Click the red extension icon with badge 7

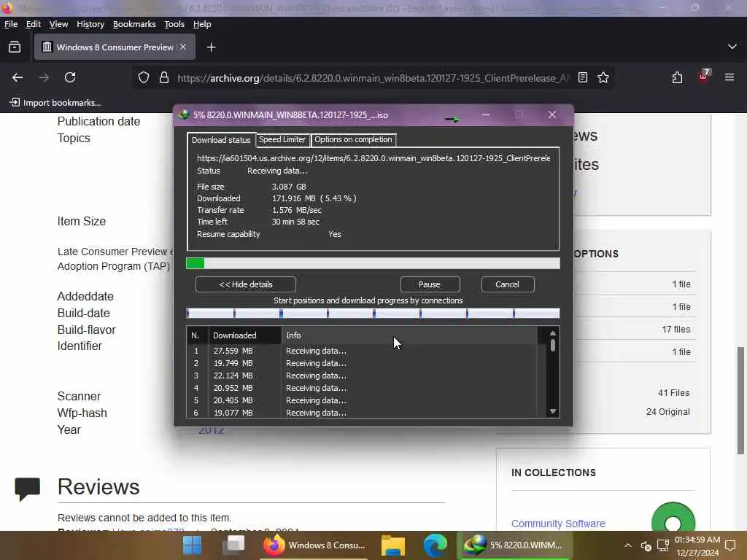click(x=703, y=76)
